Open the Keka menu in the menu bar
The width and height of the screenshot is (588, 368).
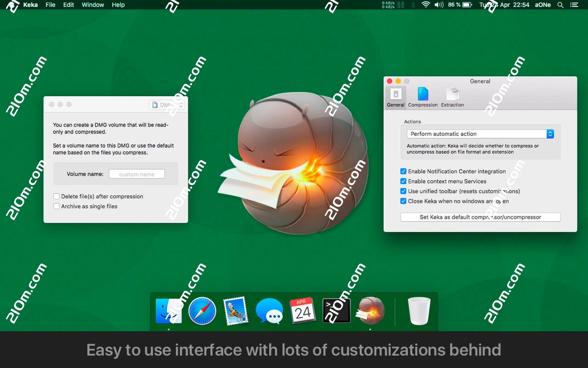click(30, 5)
